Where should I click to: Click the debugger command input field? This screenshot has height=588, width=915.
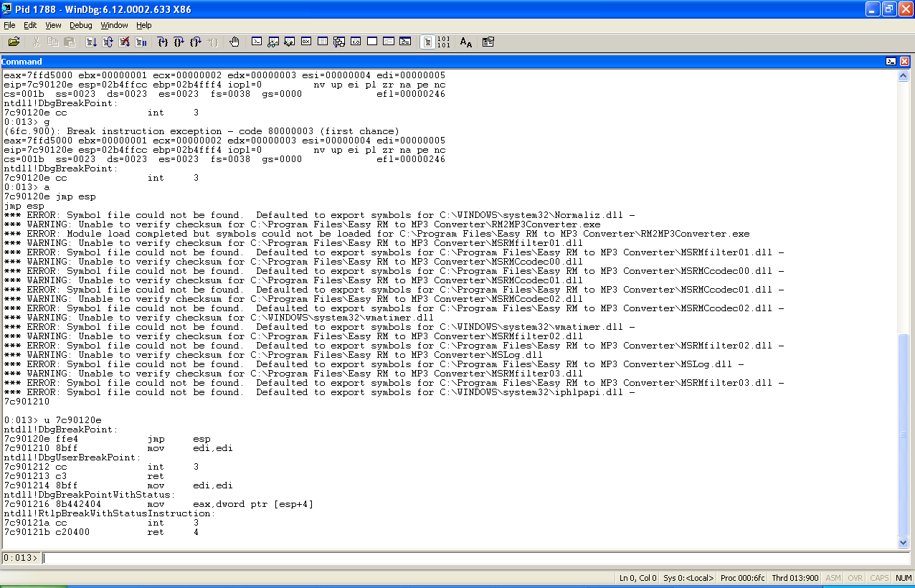tap(476, 558)
